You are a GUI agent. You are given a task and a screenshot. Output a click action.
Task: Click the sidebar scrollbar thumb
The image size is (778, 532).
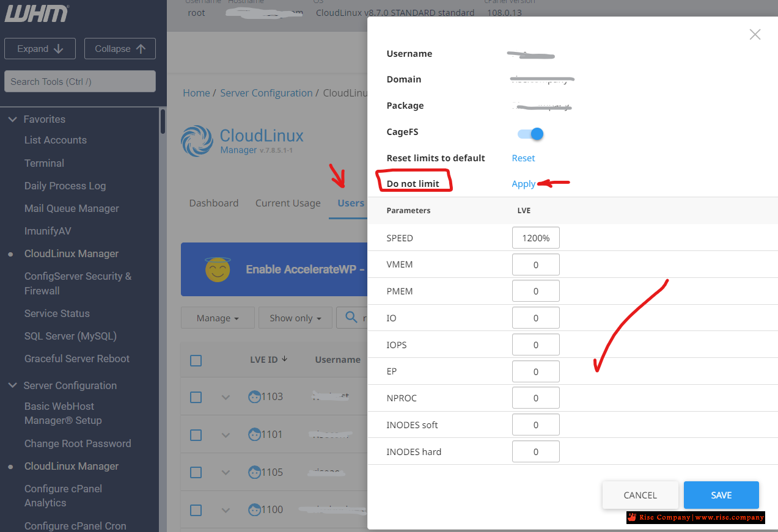tap(163, 121)
